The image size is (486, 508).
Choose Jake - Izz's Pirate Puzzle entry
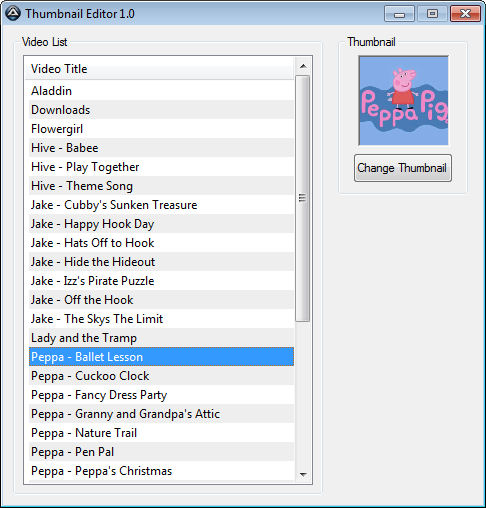[161, 281]
